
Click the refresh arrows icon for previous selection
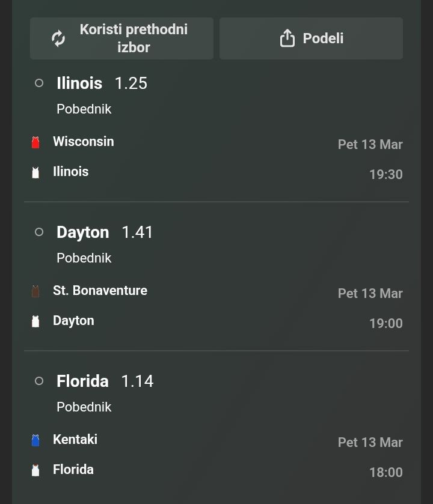(58, 38)
